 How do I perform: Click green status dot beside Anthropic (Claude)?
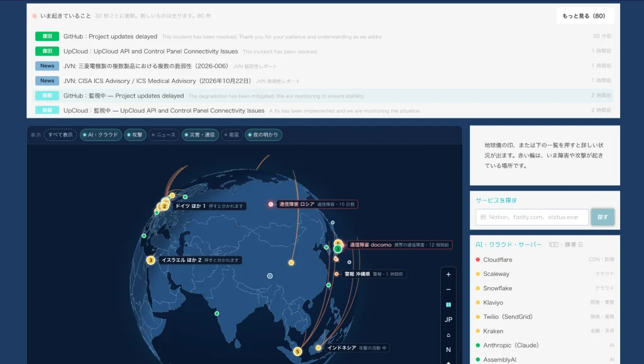(x=478, y=346)
